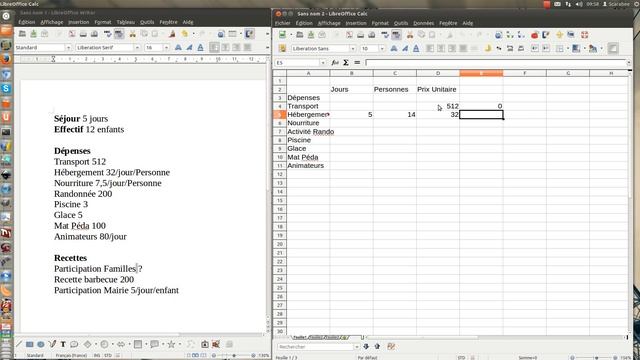Screen dimensions: 640x360
Task: Click the Cut scissors icon in Calc toolbar
Action: (410, 35)
